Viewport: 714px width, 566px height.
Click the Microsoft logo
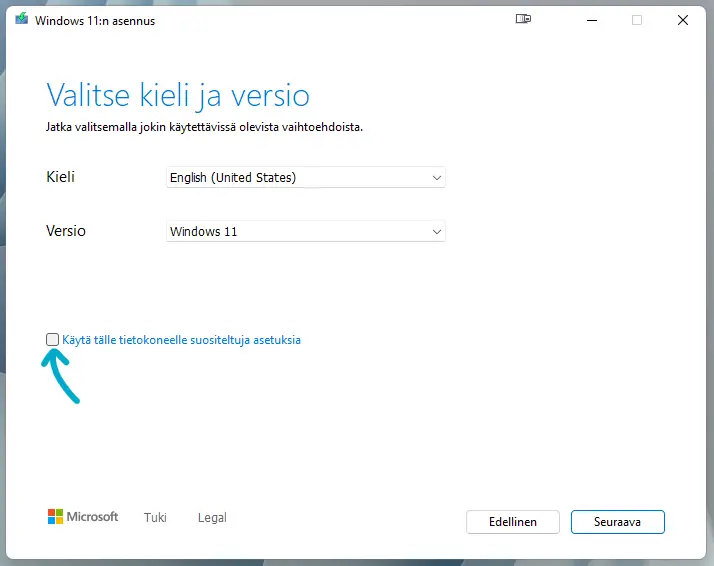tap(83, 516)
